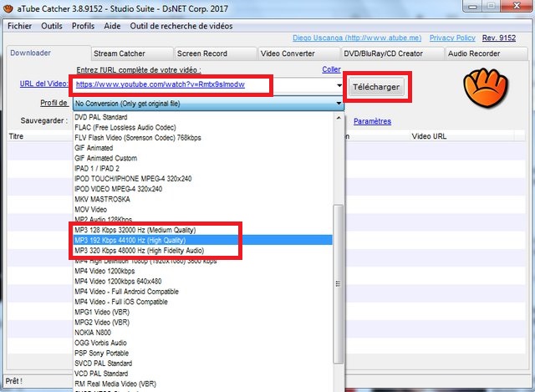Select FLV Flash Video 768kbps profile
Screen dimensions: 535x392
click(x=202, y=137)
